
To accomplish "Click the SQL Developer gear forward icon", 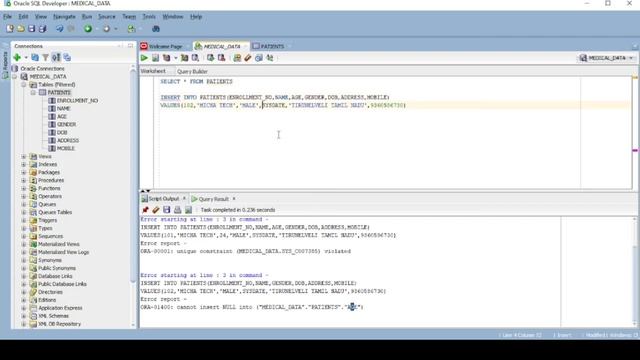I will pos(107,29).
